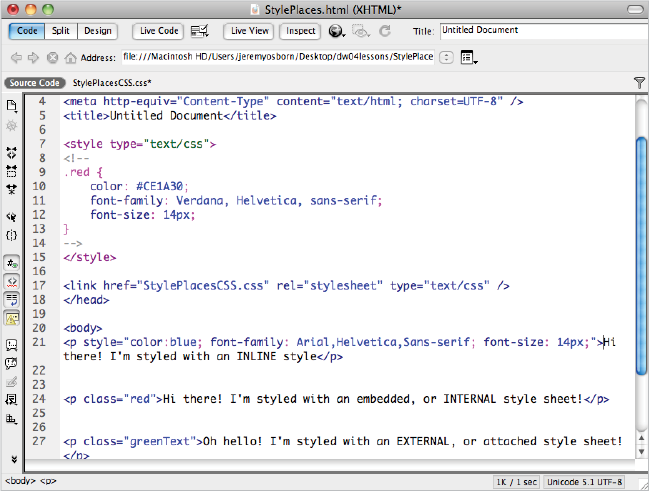Click the scrollbar up arrow
Image resolution: width=653 pixels, height=491 pixels.
pos(641,438)
